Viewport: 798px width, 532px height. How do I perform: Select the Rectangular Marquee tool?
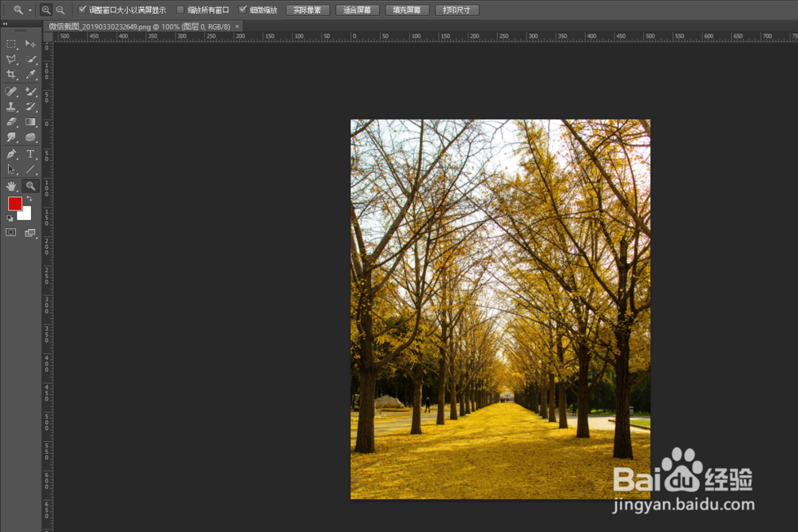pos(11,44)
